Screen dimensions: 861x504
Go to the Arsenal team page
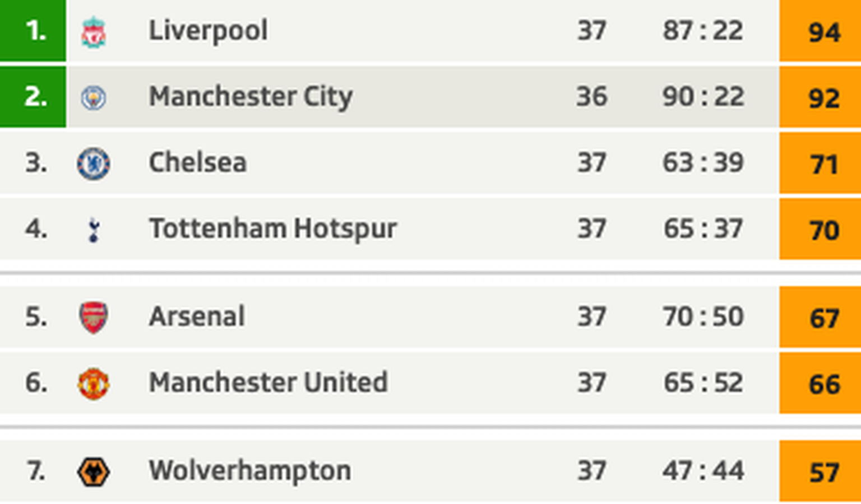(197, 316)
